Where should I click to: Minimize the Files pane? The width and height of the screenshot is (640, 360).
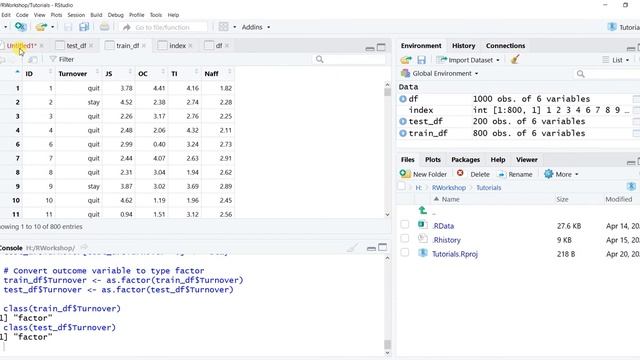(x=631, y=162)
